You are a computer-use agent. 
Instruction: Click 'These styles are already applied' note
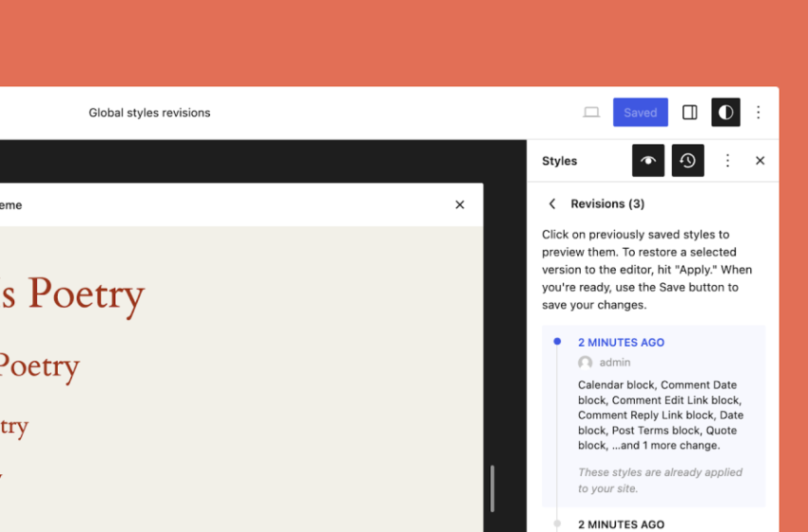(x=660, y=481)
